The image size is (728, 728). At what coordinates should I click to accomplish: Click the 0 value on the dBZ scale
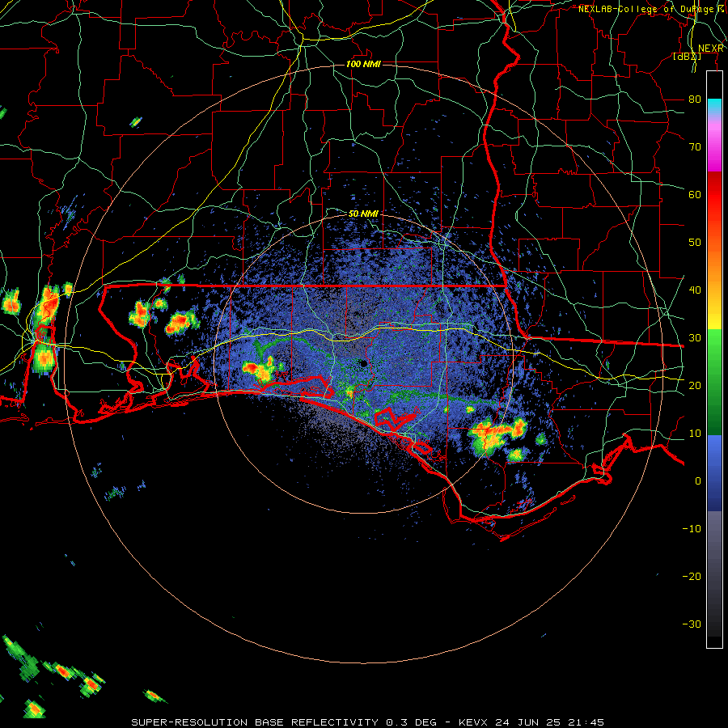pos(698,481)
